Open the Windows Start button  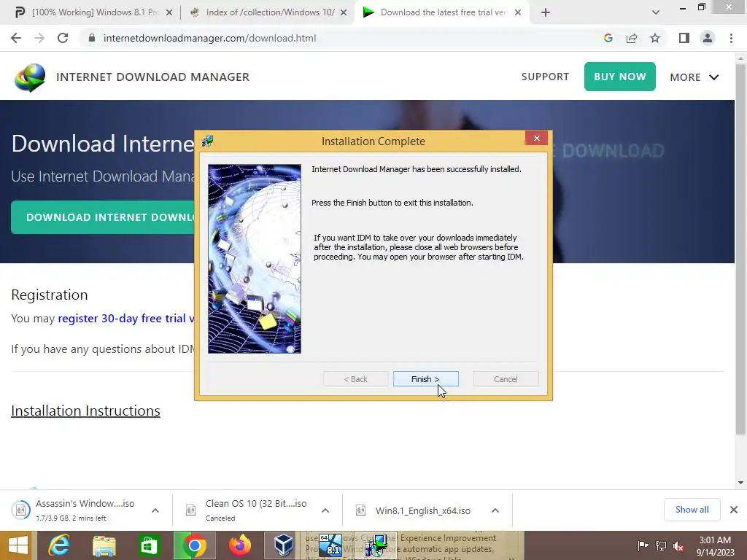[x=18, y=545]
